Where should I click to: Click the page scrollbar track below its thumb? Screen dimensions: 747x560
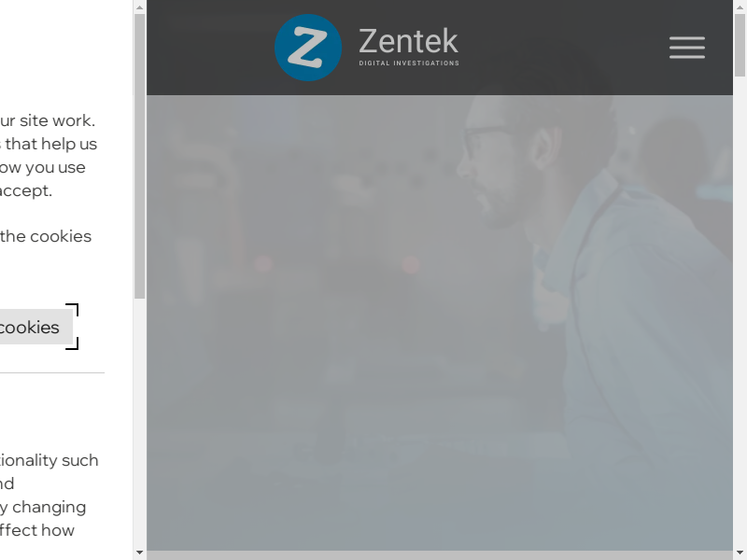[x=740, y=312]
